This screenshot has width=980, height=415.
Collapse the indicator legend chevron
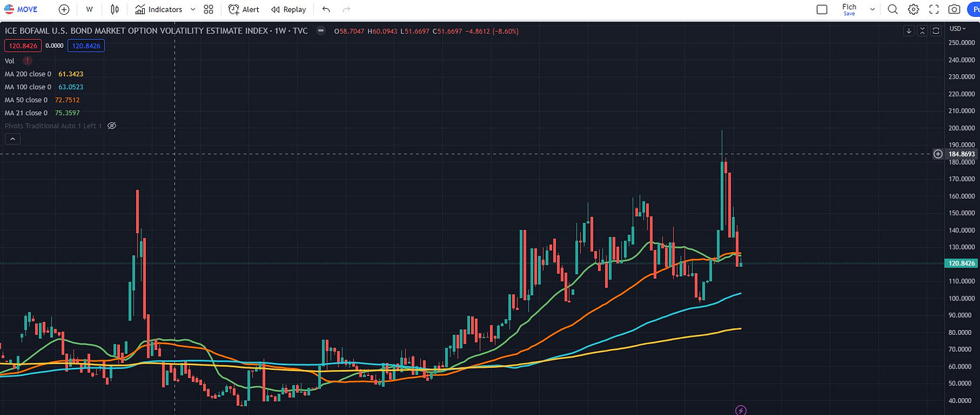click(x=12, y=139)
